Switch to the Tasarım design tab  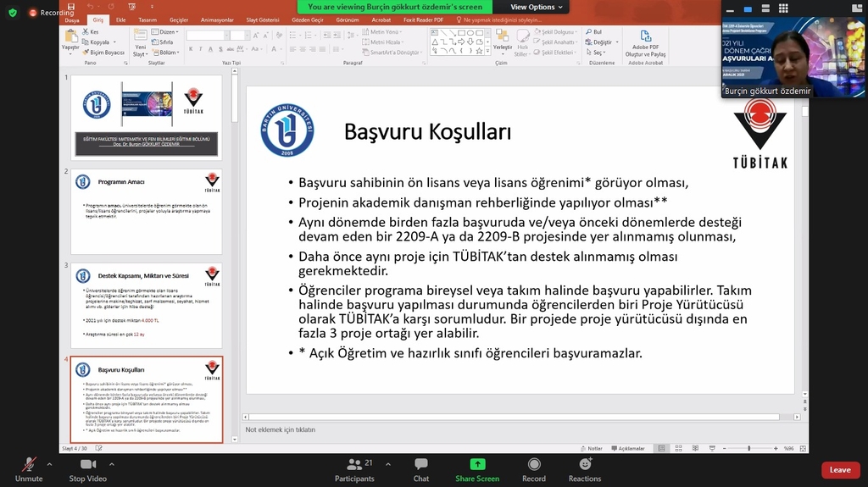(x=147, y=20)
